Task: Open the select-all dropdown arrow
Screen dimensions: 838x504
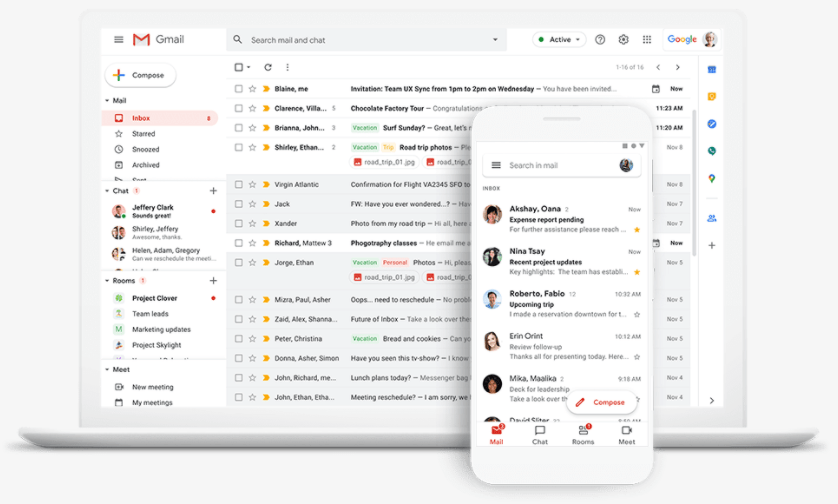Action: coord(249,67)
